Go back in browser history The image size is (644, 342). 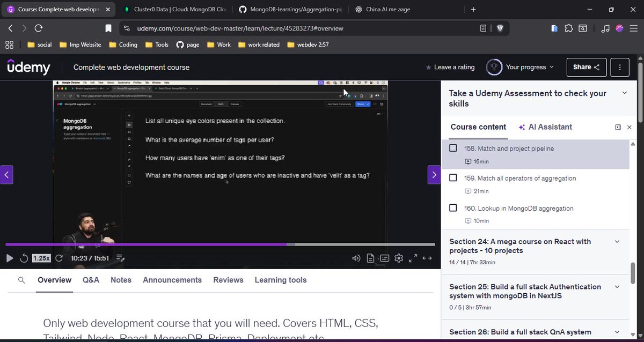point(10,28)
